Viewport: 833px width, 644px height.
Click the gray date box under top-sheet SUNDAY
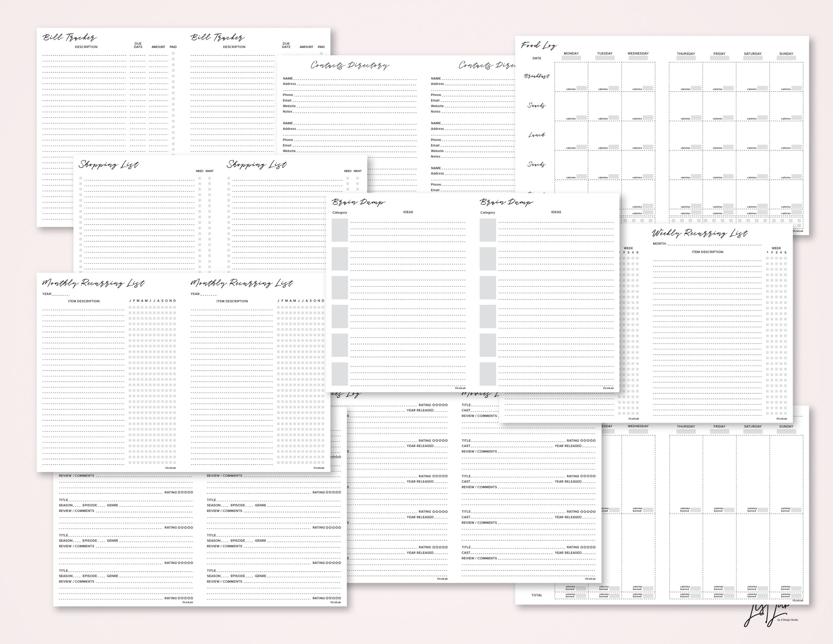tap(786, 58)
